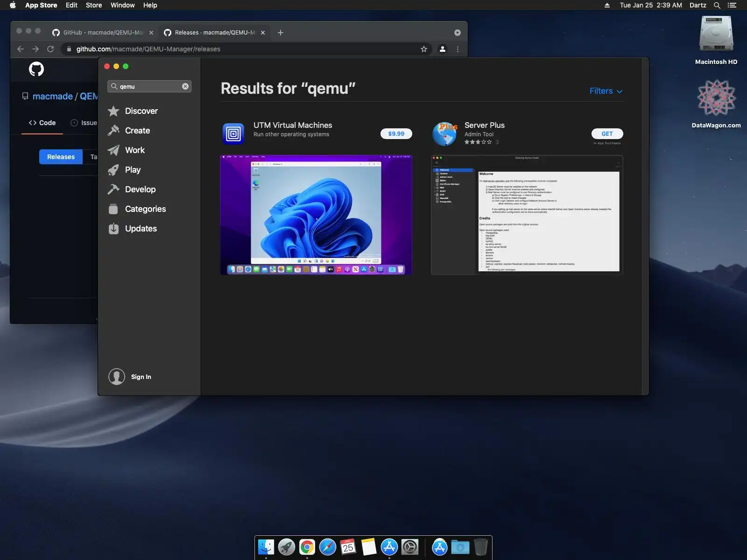Open Spotlight search from the menu bar
The width and height of the screenshot is (747, 560).
[717, 5]
